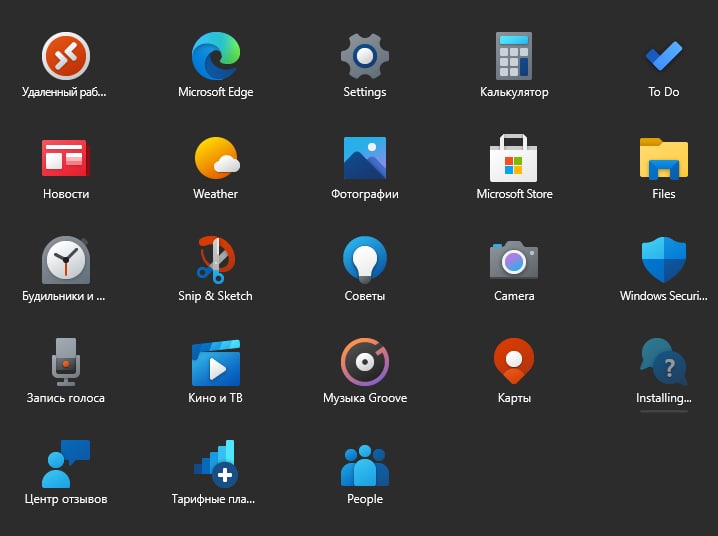Open the People app icon
This screenshot has width=718, height=536.
(x=364, y=465)
